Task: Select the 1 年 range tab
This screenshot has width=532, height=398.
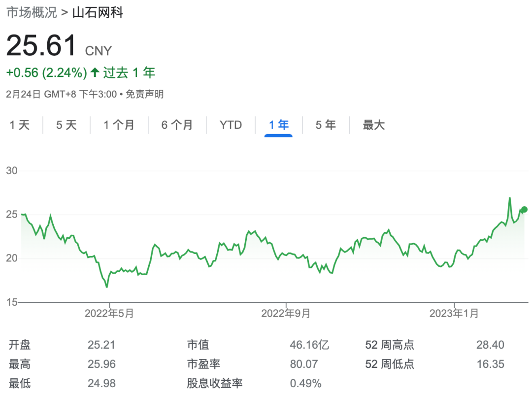Action: (x=278, y=125)
